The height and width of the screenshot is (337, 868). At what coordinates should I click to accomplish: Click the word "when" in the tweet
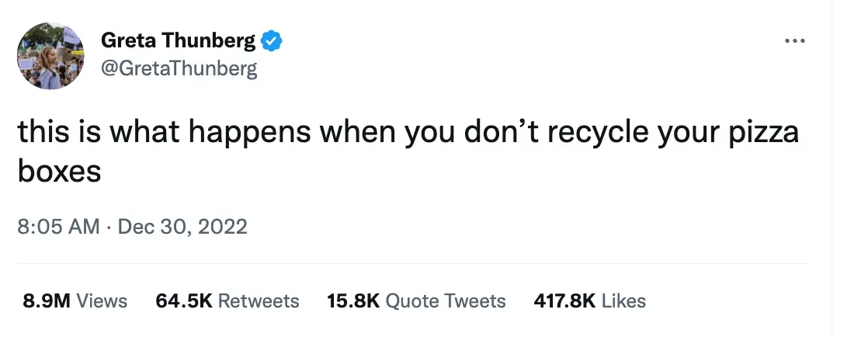point(359,133)
